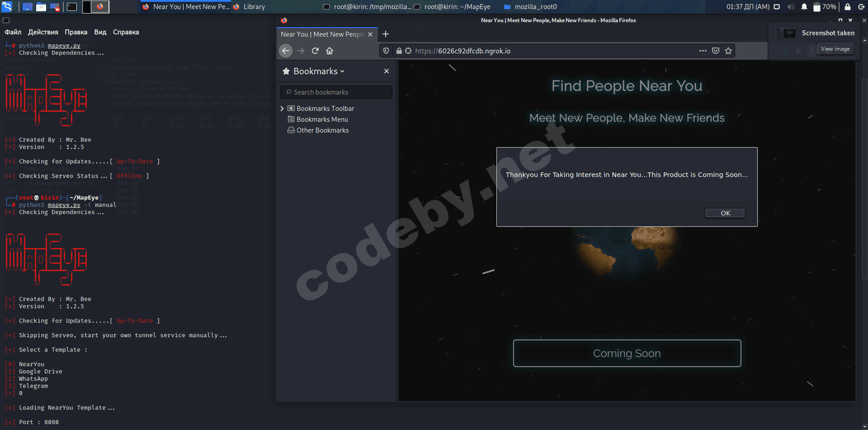Click the permissions icon beside the padlock
Viewport: 868px width, 430px height.
tap(408, 50)
